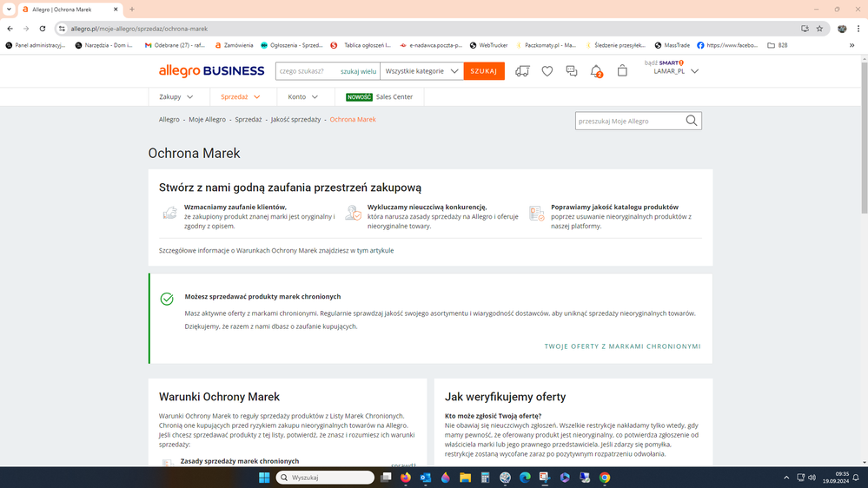The image size is (868, 488).
Task: Open Firefox from the taskbar
Action: 405,478
